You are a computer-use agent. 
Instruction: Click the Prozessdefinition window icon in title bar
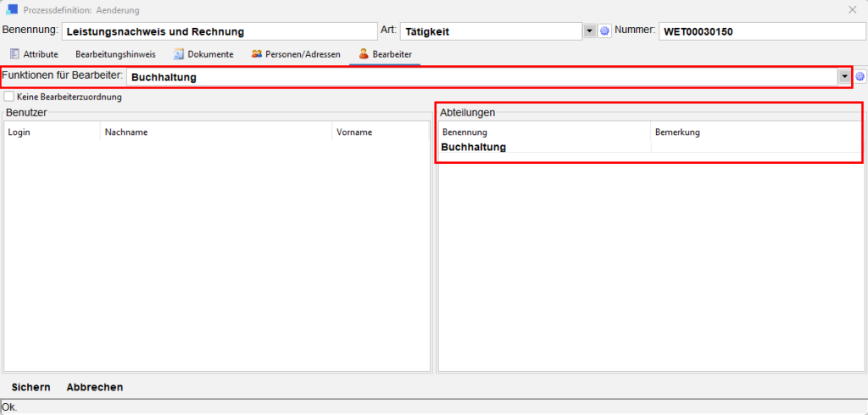coord(12,10)
